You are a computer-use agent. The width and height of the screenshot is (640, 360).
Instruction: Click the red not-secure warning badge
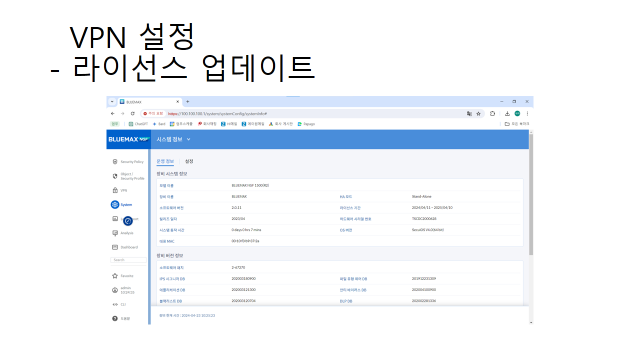[x=153, y=113]
